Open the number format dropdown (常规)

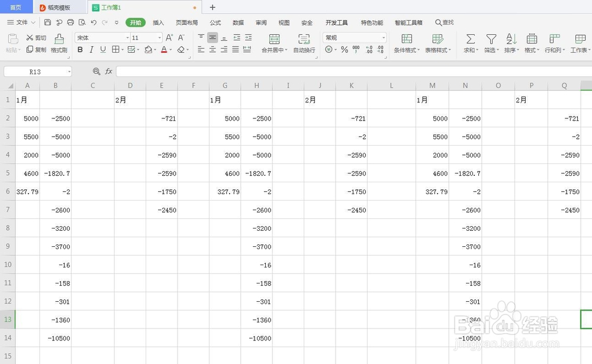tap(384, 38)
